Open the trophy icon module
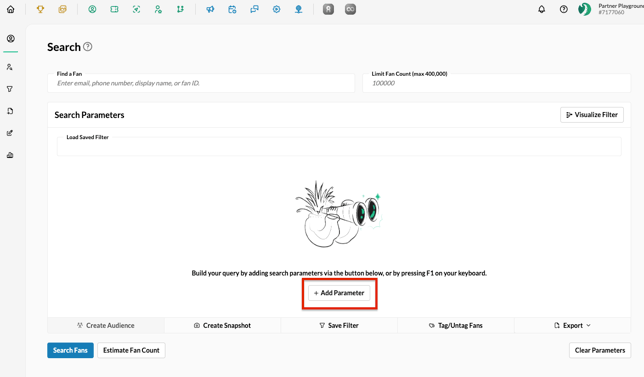This screenshot has width=644, height=377. pos(40,9)
